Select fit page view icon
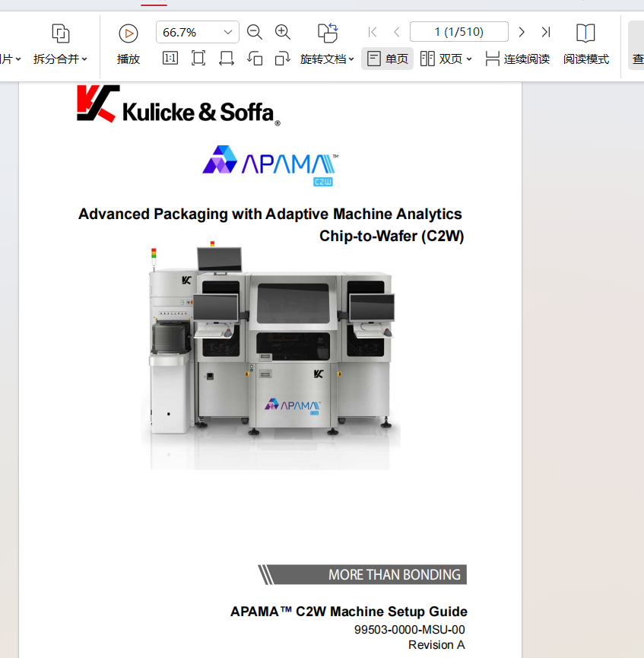 (x=198, y=59)
